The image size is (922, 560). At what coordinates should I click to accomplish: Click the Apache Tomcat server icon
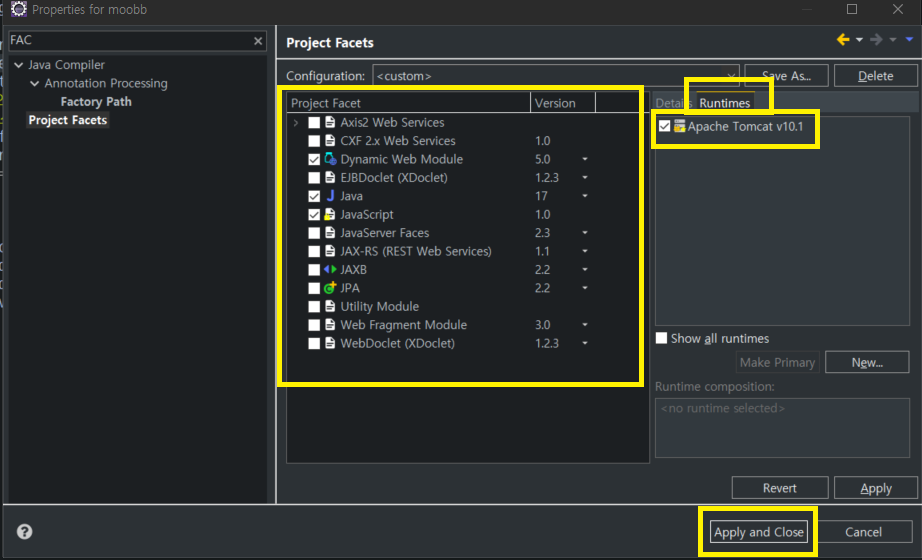(x=680, y=126)
